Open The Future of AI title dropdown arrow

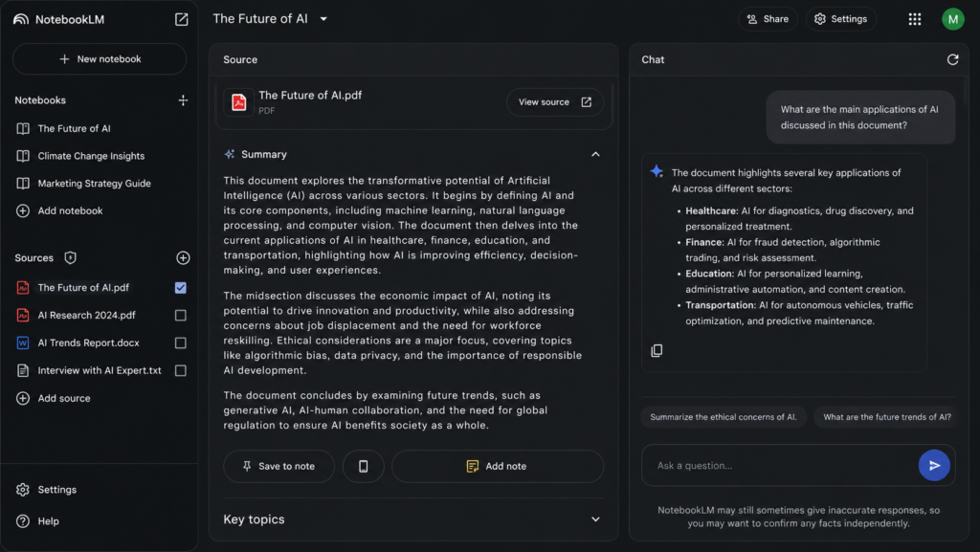(323, 19)
